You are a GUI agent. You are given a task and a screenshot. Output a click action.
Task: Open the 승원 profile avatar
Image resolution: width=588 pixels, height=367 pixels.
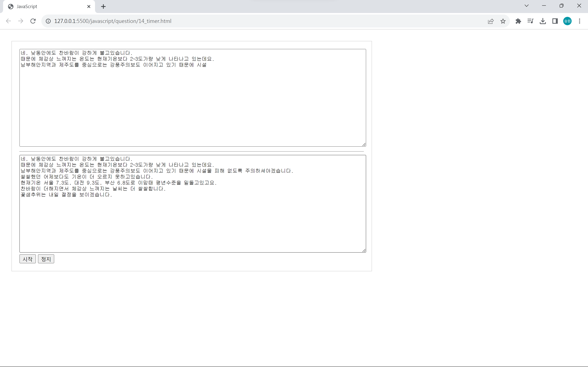point(567,21)
